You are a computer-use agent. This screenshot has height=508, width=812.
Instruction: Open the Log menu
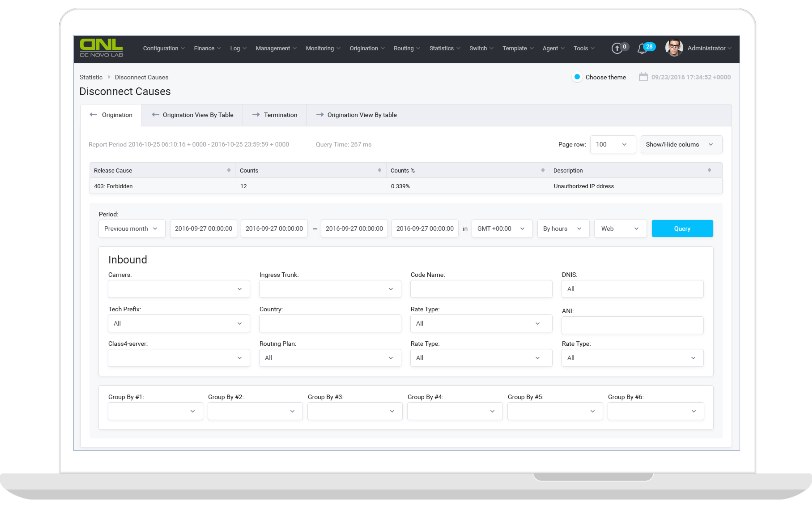point(238,48)
